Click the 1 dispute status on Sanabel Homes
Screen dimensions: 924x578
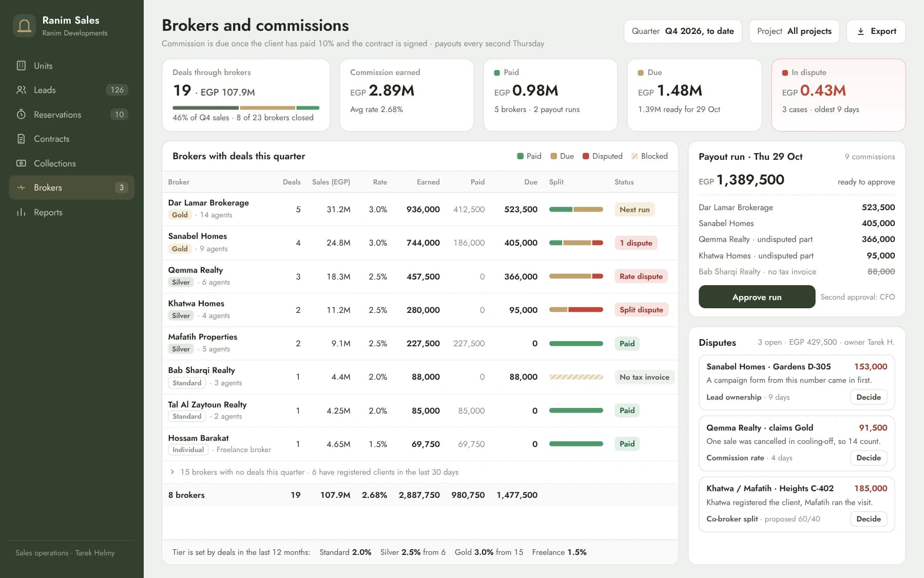[x=636, y=243]
